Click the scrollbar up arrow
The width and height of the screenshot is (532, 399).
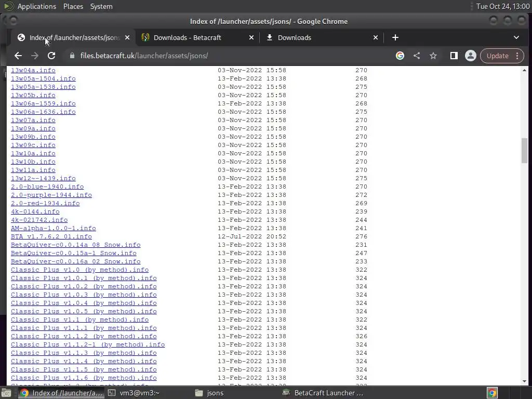coord(525,70)
